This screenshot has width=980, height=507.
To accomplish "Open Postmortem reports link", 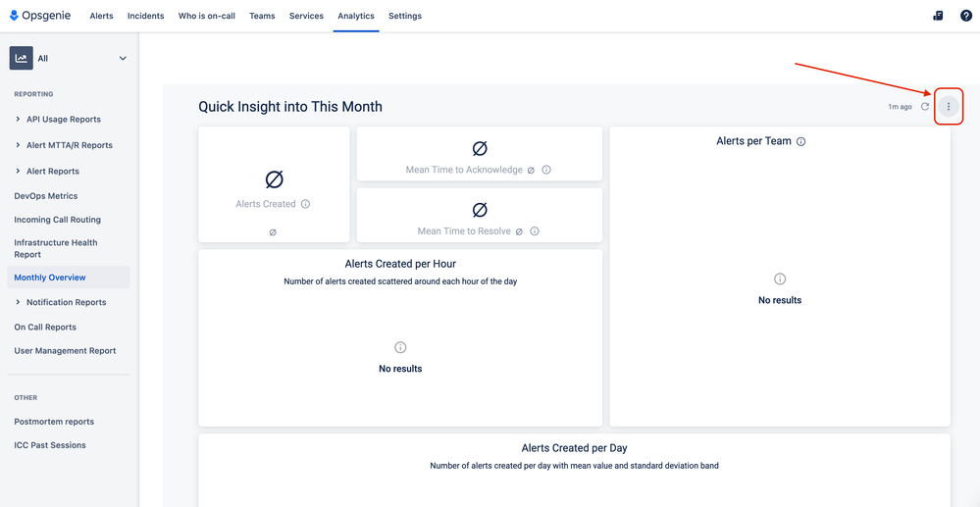I will click(x=54, y=422).
